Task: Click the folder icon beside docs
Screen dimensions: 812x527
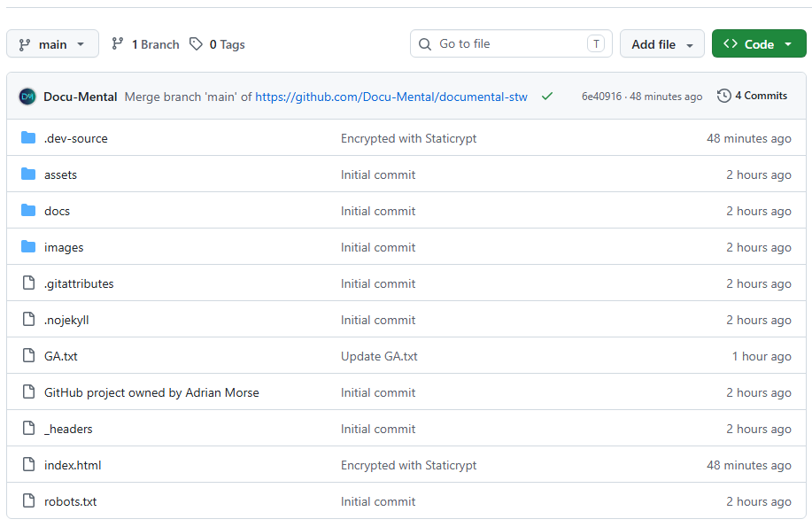Action: click(x=28, y=211)
